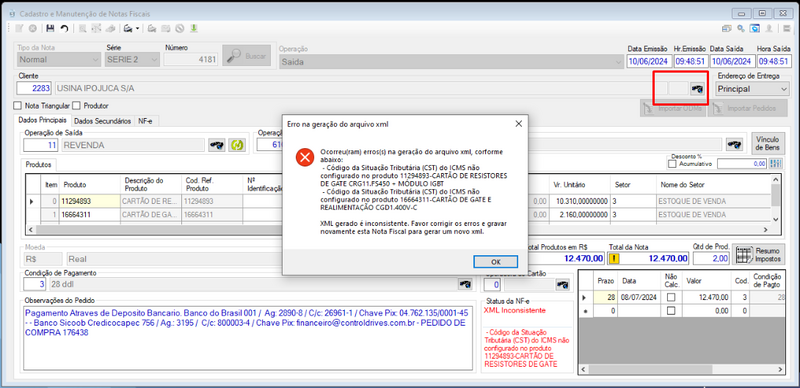Click the products grid horizontal scrollbar

click(398, 229)
